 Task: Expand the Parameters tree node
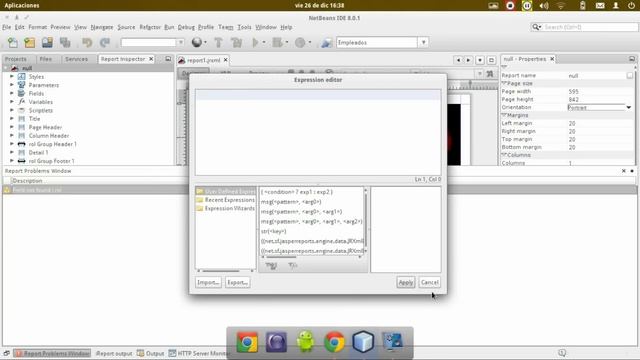point(12,85)
